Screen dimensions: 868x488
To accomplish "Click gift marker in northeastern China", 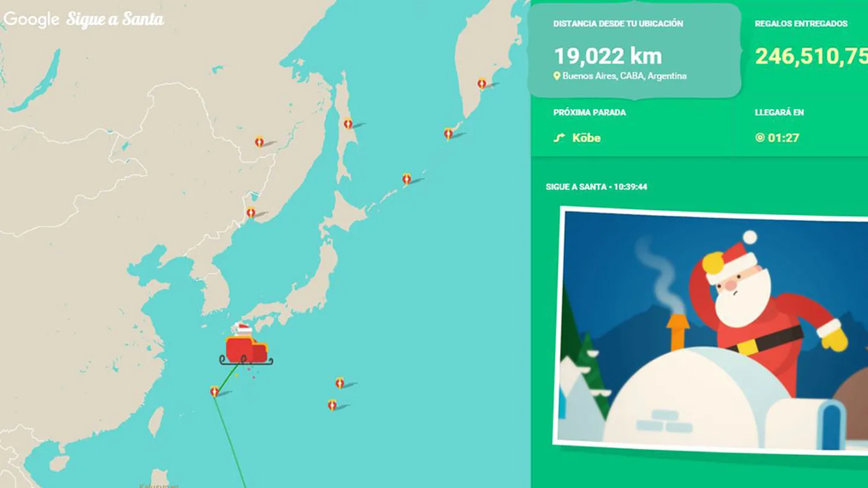I will (x=259, y=142).
